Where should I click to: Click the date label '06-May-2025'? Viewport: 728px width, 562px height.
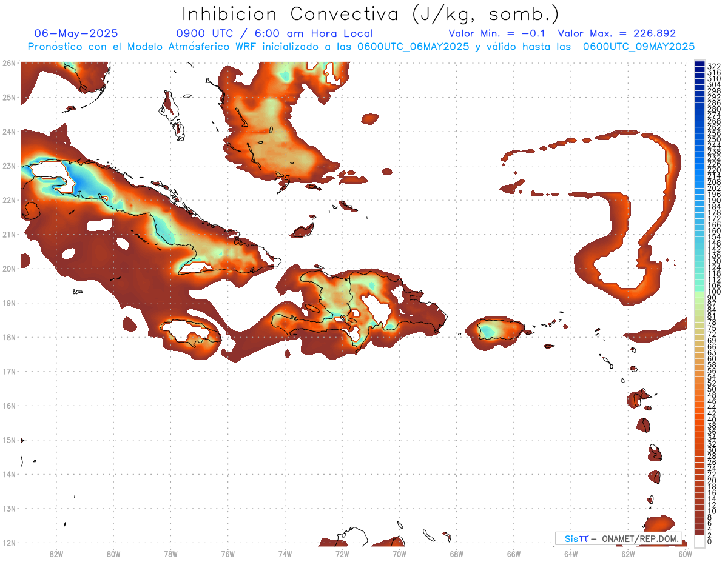76,33
